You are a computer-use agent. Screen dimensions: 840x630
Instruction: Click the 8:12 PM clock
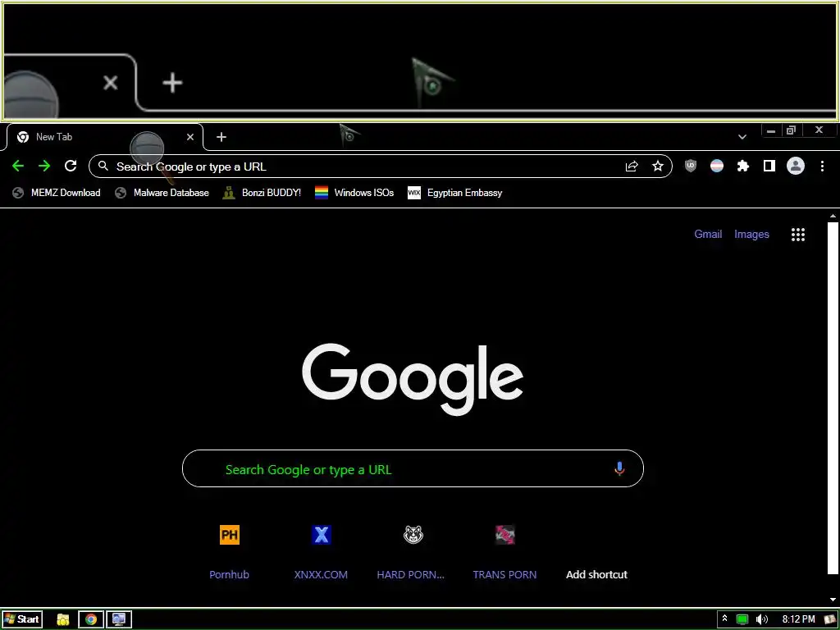tap(798, 619)
